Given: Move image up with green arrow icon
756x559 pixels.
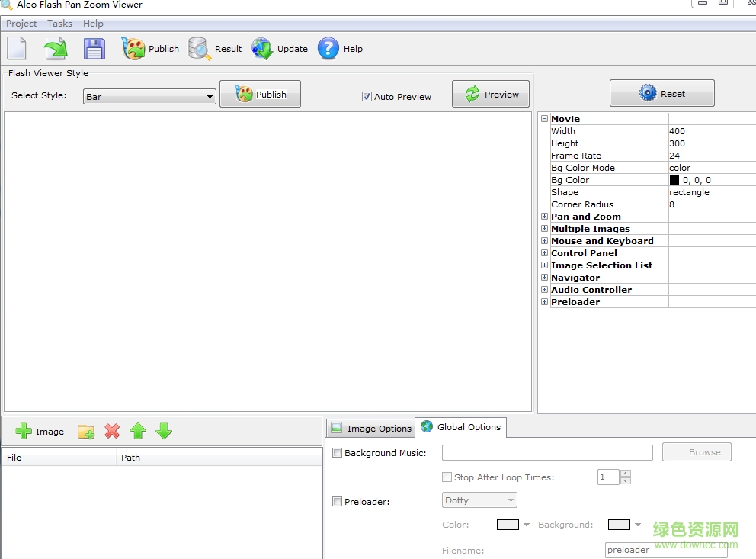Looking at the screenshot, I should point(138,431).
